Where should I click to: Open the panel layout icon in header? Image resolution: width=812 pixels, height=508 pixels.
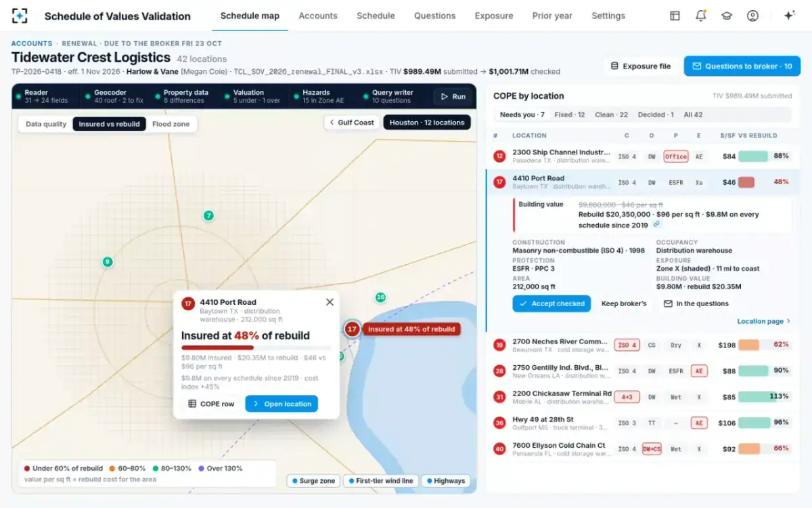(x=675, y=16)
